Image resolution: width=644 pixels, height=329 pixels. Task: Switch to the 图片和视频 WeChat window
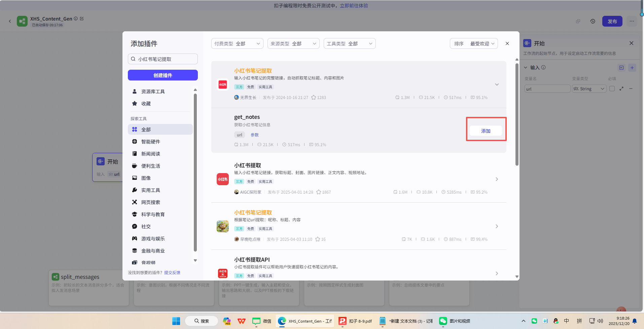(x=455, y=321)
